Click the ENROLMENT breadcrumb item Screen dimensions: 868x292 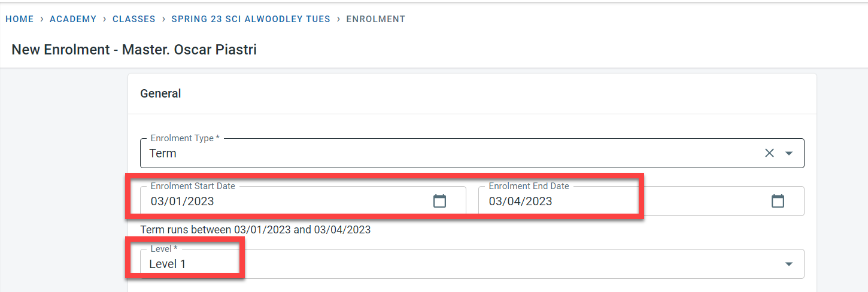point(376,19)
